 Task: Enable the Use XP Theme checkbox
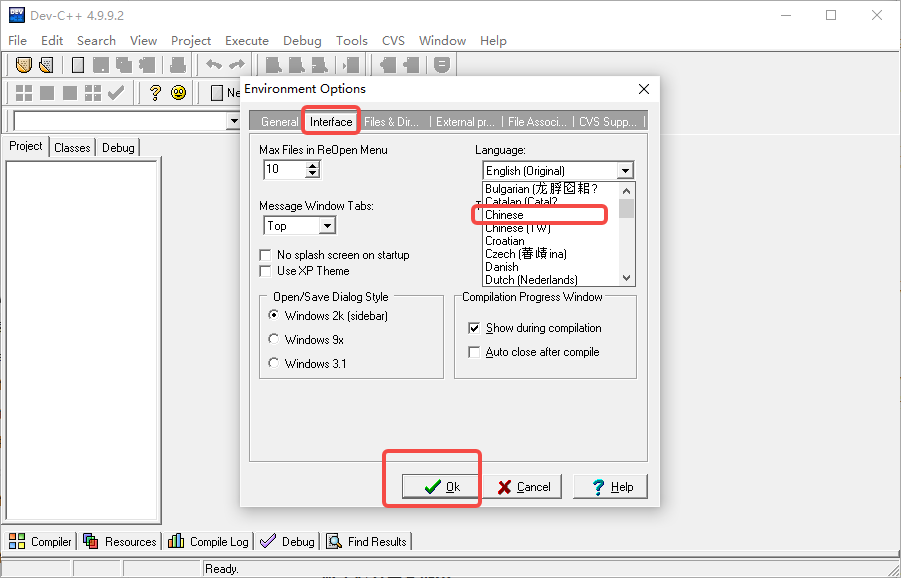pos(265,271)
